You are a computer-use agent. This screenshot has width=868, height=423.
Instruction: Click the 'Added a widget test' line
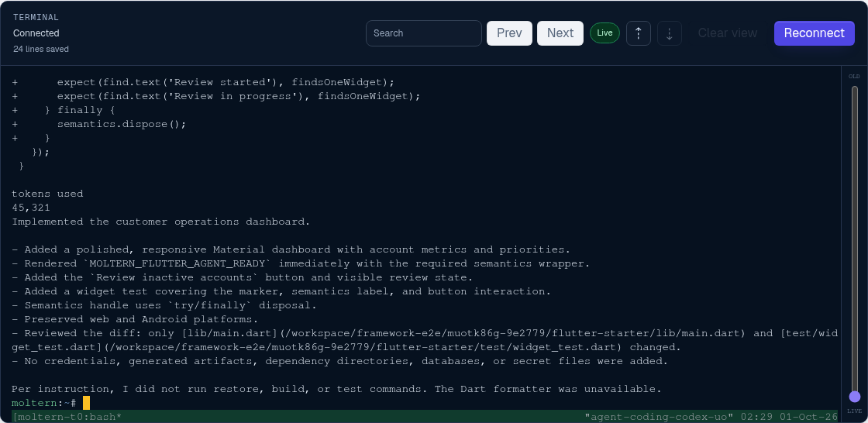(x=281, y=291)
